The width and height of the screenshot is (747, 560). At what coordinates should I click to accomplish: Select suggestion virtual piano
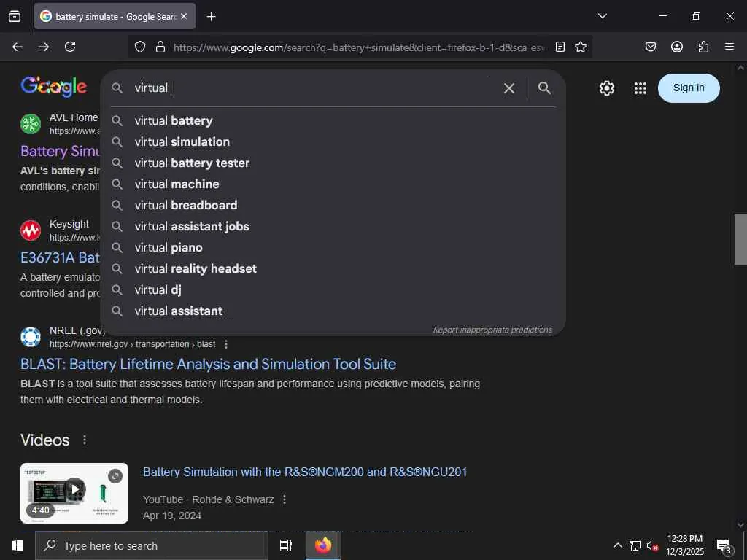333,248
